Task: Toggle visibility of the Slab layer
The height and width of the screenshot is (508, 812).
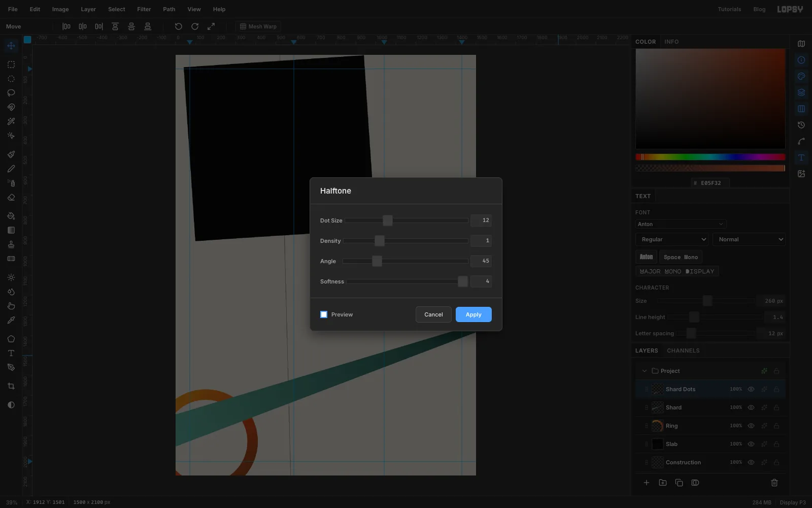Action: pyautogui.click(x=751, y=444)
